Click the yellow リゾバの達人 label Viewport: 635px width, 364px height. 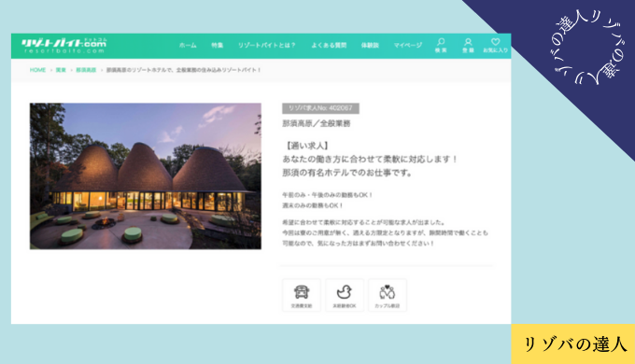[573, 343]
